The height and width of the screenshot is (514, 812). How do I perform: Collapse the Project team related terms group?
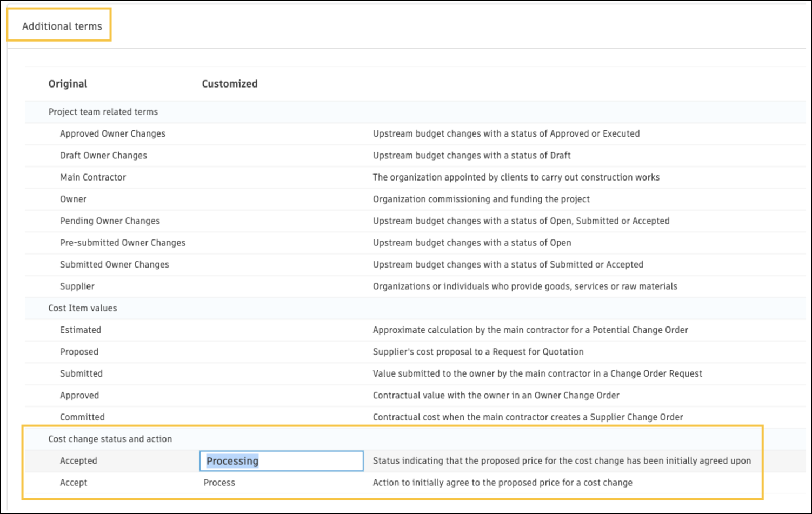(103, 112)
